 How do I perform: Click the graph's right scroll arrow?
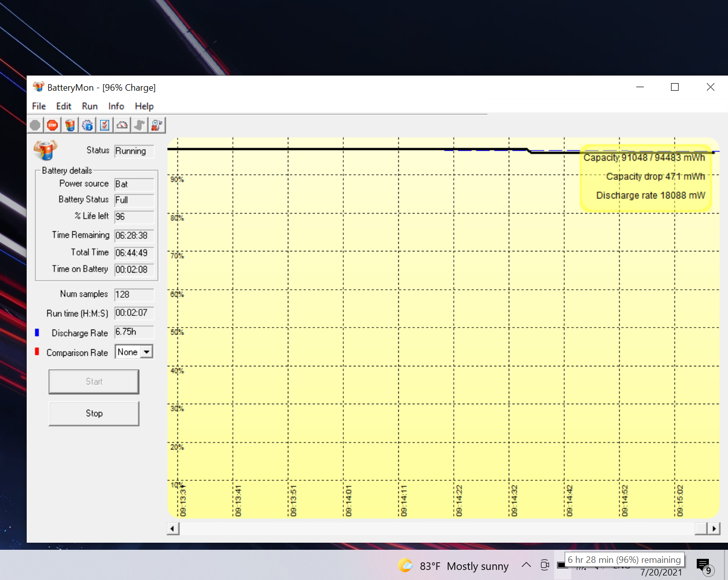pyautogui.click(x=714, y=529)
